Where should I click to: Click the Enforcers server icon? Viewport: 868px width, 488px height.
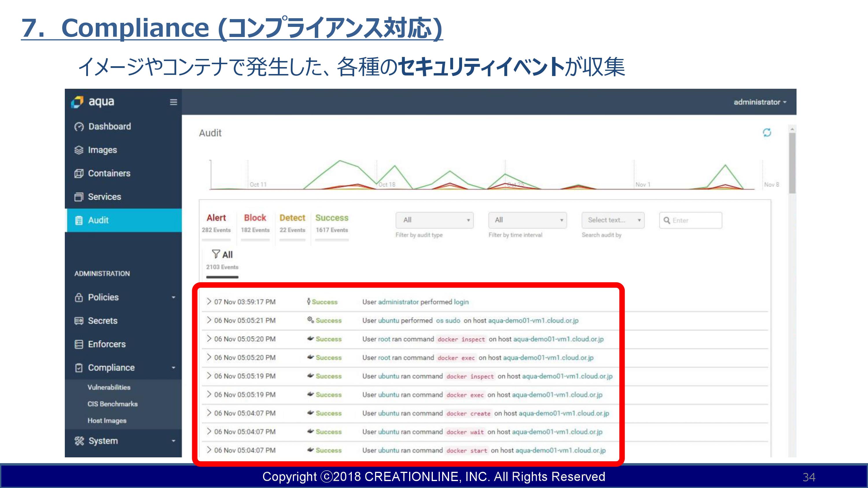(79, 344)
